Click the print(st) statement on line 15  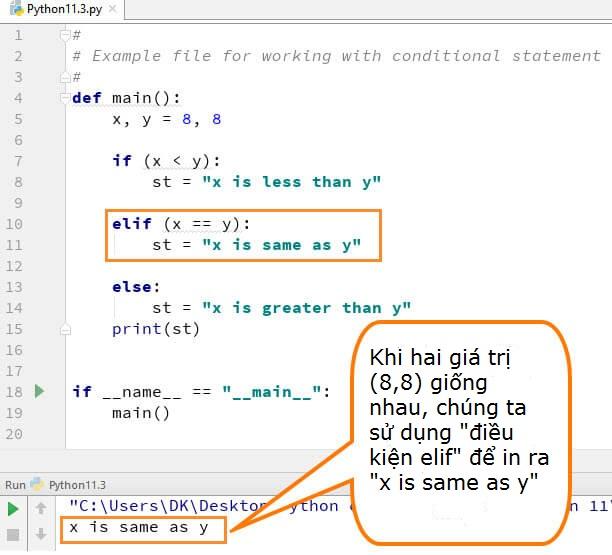pos(155,328)
